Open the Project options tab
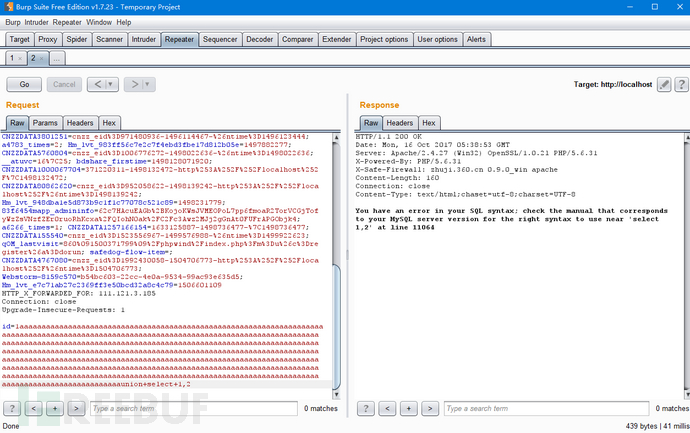This screenshot has width=690, height=433. click(384, 39)
